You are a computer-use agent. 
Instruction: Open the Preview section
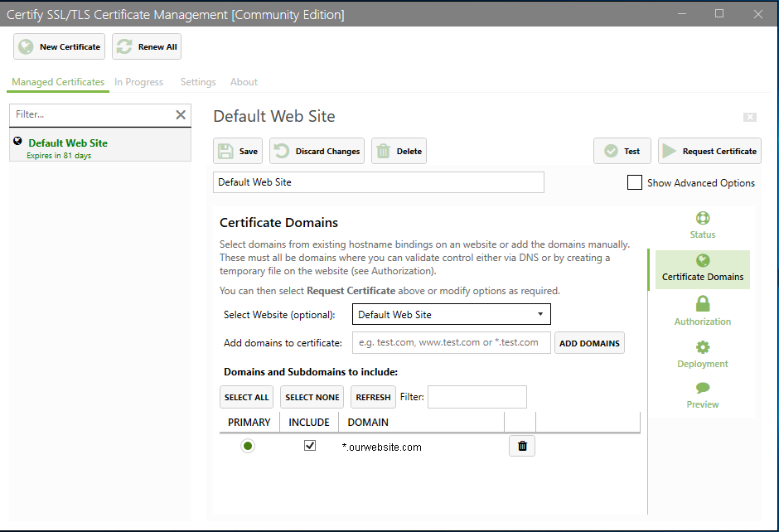703,395
